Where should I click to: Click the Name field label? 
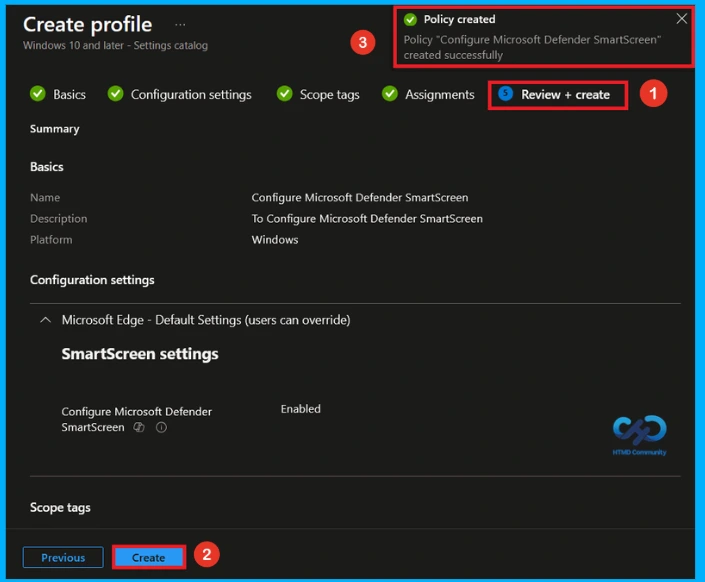[x=45, y=197]
